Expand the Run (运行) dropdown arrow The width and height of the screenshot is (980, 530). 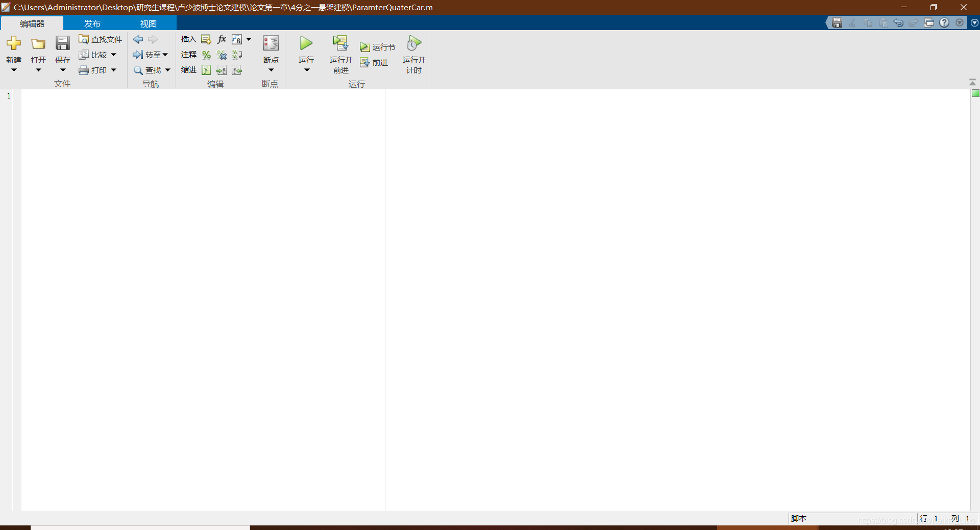tap(307, 70)
